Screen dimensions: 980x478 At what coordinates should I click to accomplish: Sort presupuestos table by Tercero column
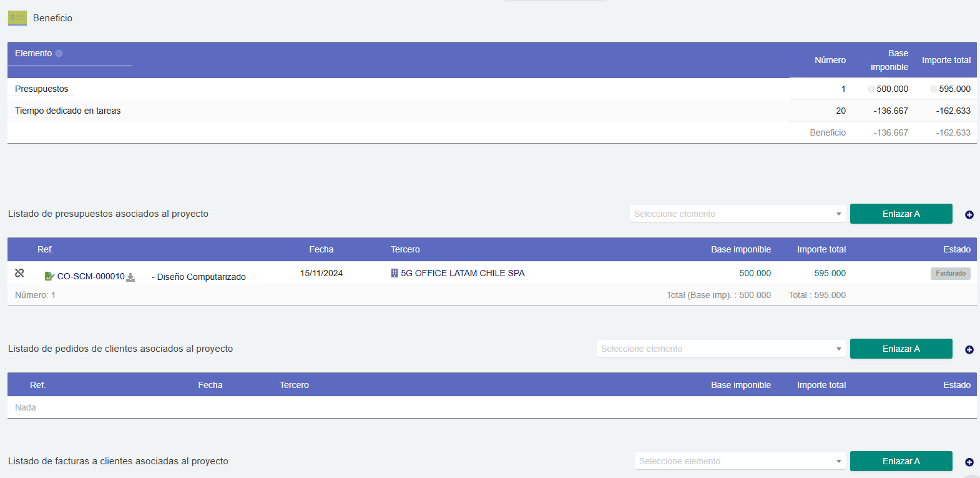tap(405, 249)
